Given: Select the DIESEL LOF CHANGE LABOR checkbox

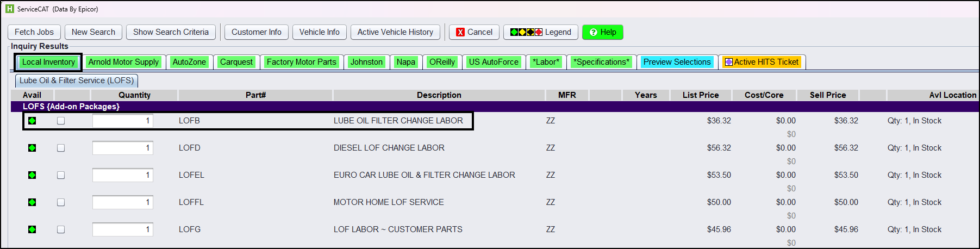Looking at the screenshot, I should click(x=61, y=148).
